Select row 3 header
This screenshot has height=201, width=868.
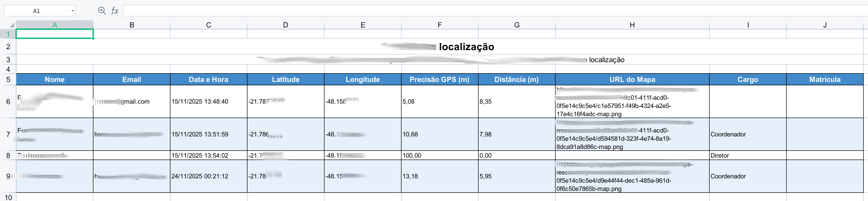click(8, 59)
